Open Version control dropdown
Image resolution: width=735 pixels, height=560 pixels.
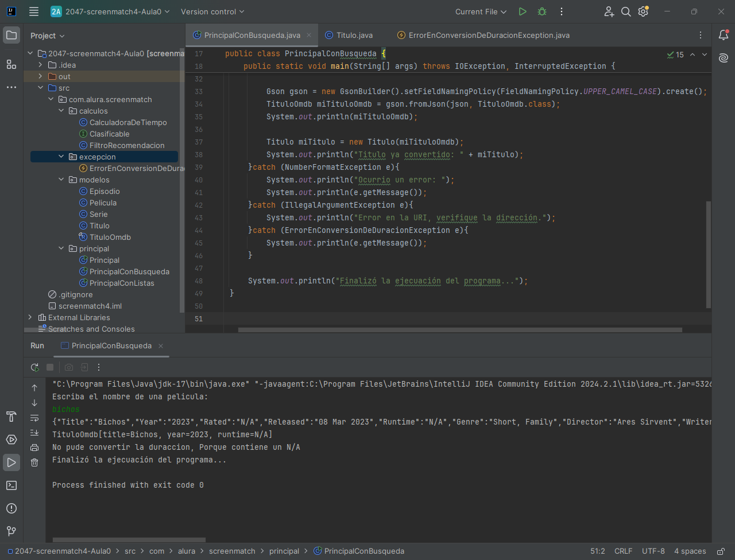click(212, 11)
